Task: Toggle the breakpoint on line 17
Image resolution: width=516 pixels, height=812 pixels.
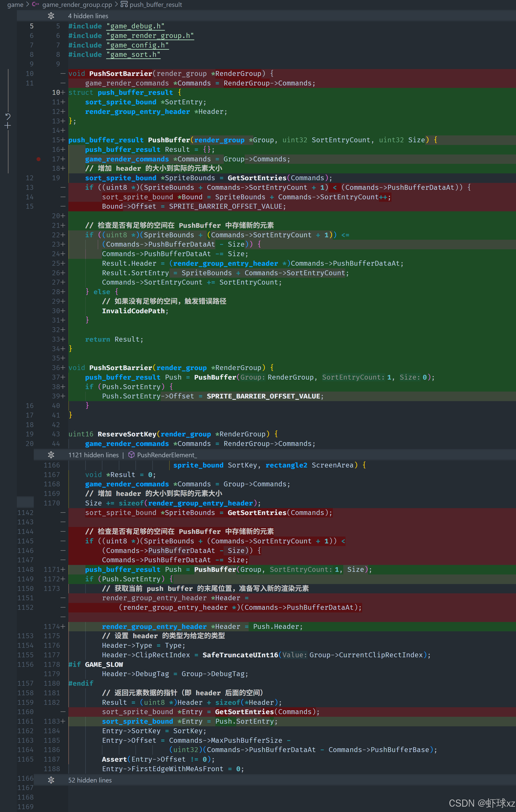Action: tap(38, 159)
